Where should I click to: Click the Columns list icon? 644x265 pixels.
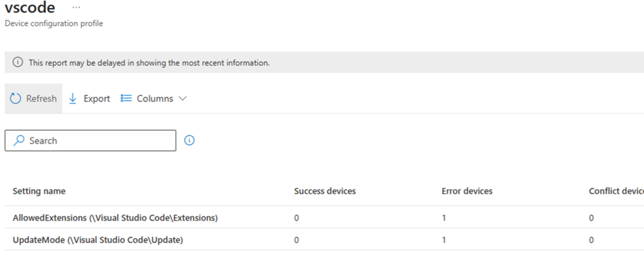click(126, 99)
